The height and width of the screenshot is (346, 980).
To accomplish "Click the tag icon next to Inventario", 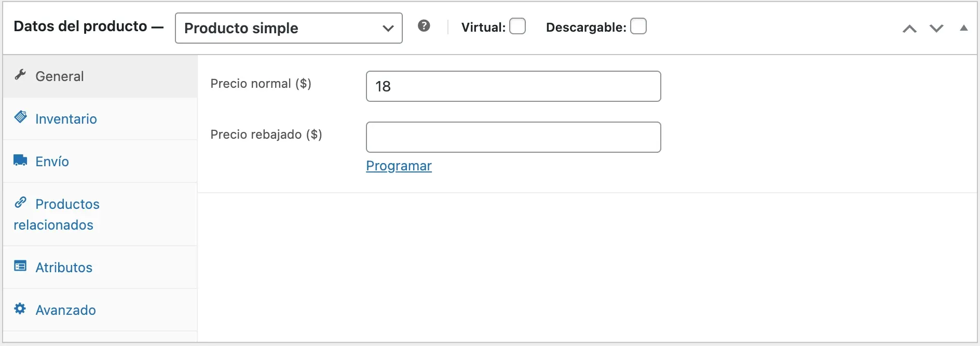I will [x=21, y=116].
